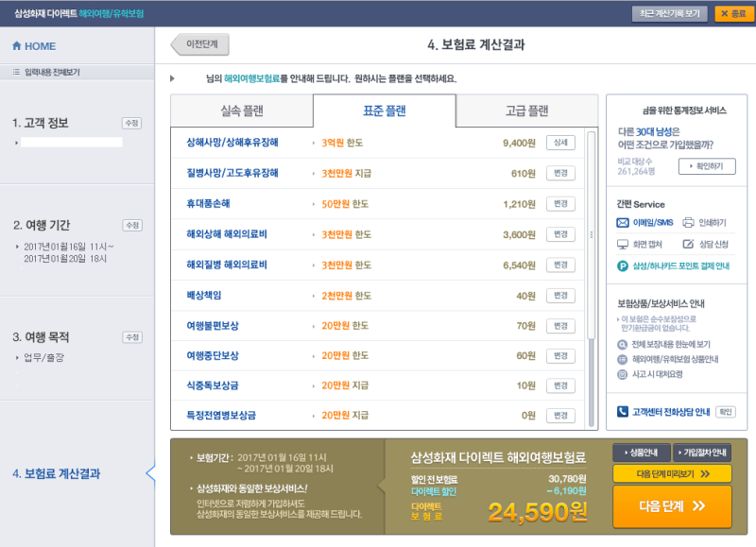Select step 4. 보험료 계산결과
Image resolution: width=756 pixels, height=547 pixels.
pos(57,473)
